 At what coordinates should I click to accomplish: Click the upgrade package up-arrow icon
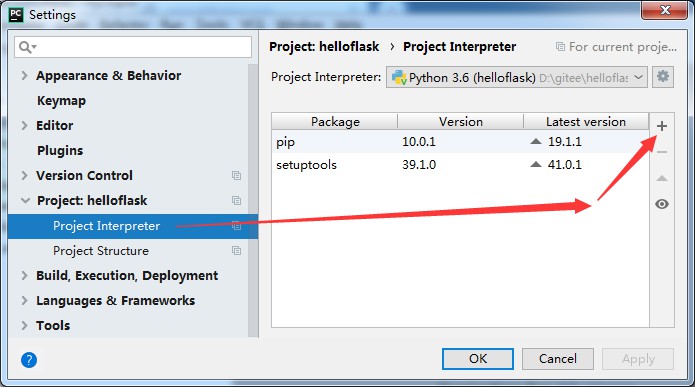tap(662, 178)
